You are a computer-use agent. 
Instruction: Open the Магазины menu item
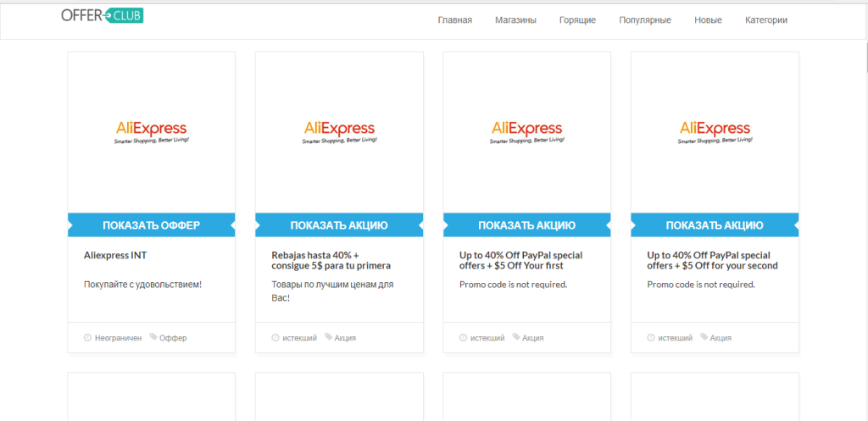click(515, 20)
